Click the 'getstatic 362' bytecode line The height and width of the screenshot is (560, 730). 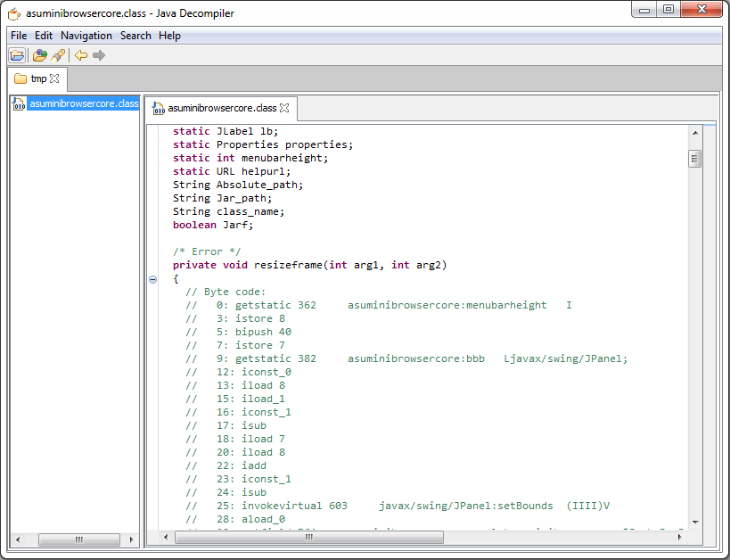379,305
